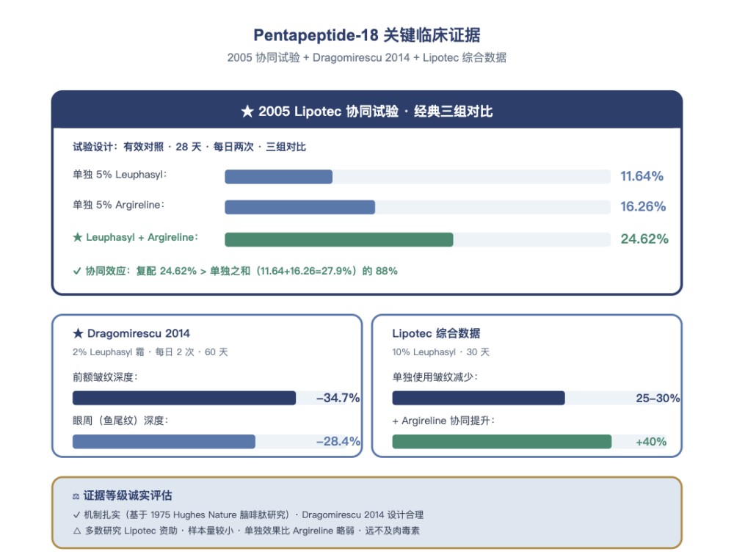The image size is (734, 560).
Task: Click the green checkmark before 协同效应
Action: coord(77,271)
